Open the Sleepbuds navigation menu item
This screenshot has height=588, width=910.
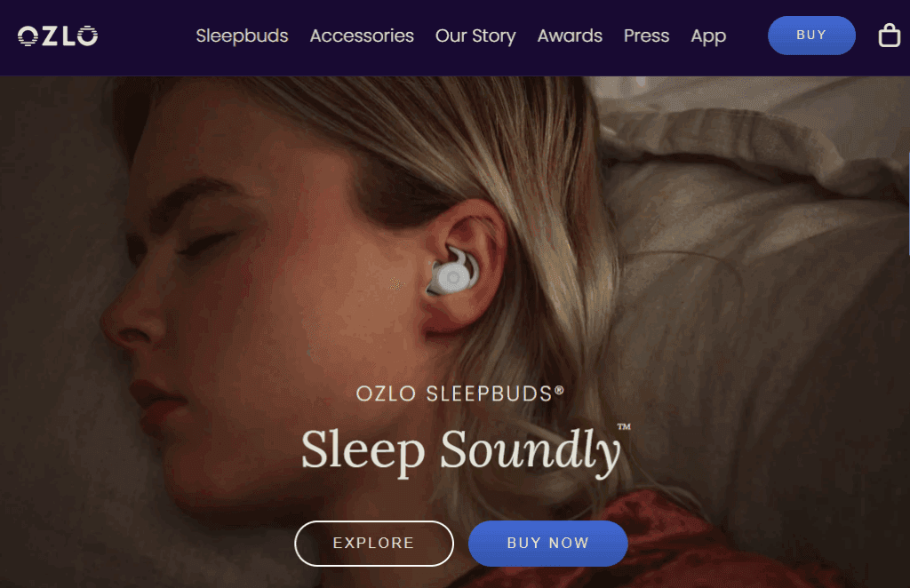point(242,36)
